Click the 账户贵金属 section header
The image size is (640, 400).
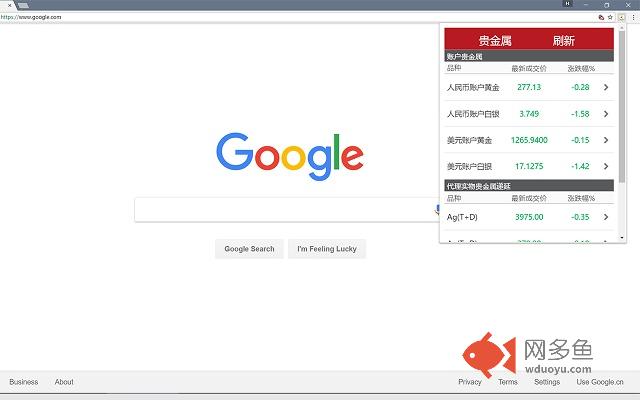[529, 56]
